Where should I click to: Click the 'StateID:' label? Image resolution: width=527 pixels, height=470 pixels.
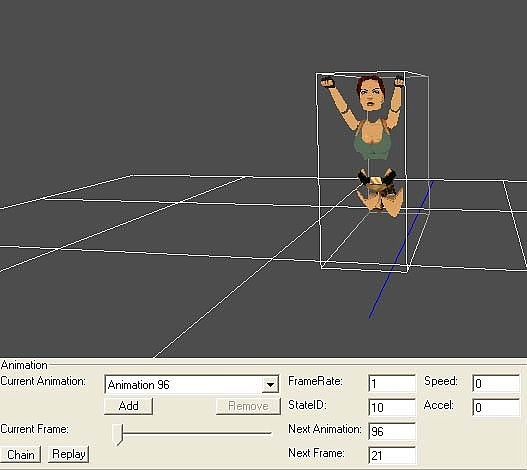click(x=307, y=405)
